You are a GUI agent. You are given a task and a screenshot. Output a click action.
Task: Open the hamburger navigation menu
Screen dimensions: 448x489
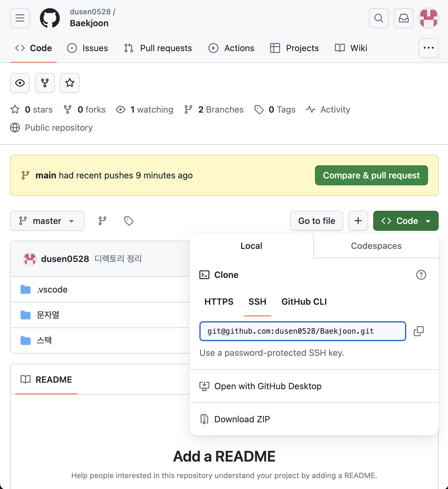click(x=20, y=18)
